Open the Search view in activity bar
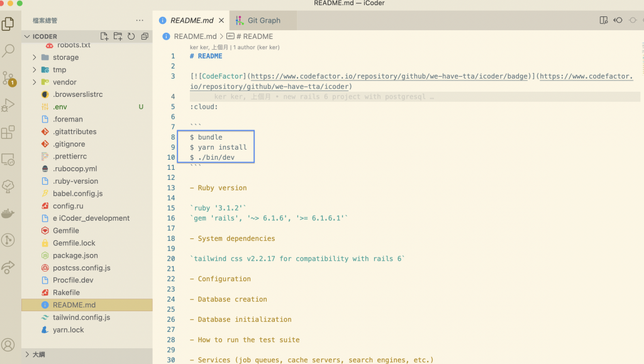Viewport: 644px width, 364px height. 8,50
